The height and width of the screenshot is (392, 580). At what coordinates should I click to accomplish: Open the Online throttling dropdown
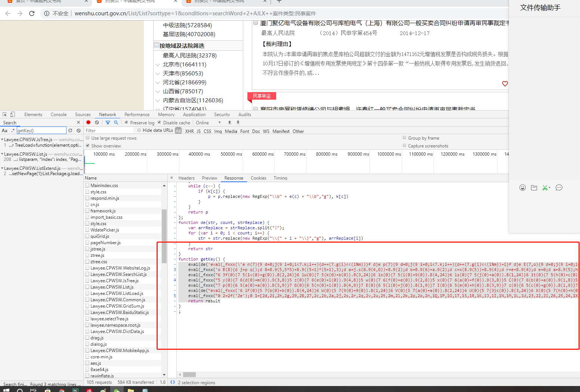tap(208, 122)
